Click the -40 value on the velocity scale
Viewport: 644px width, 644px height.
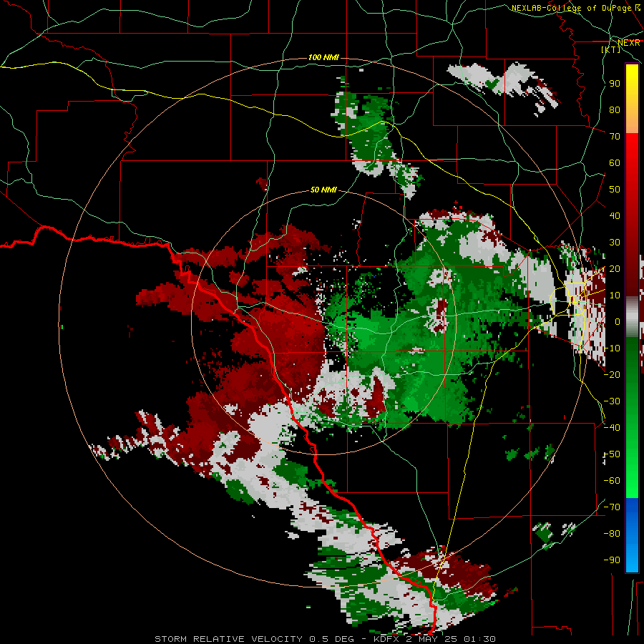[612, 428]
